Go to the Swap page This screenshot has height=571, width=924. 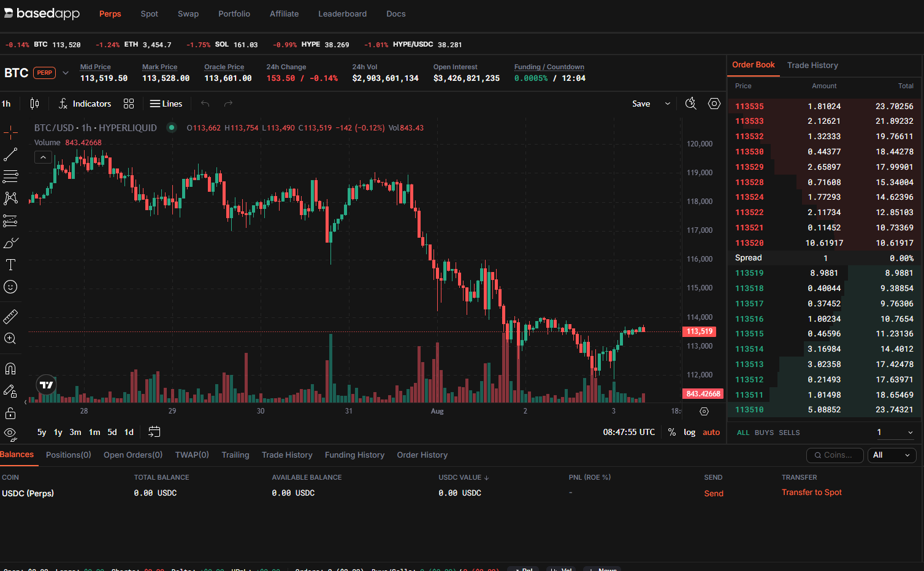pyautogui.click(x=188, y=13)
